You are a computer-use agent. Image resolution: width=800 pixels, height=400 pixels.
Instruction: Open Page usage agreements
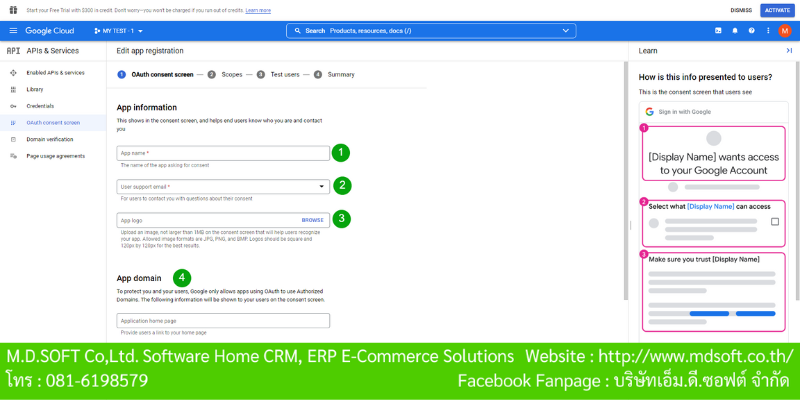tap(56, 156)
